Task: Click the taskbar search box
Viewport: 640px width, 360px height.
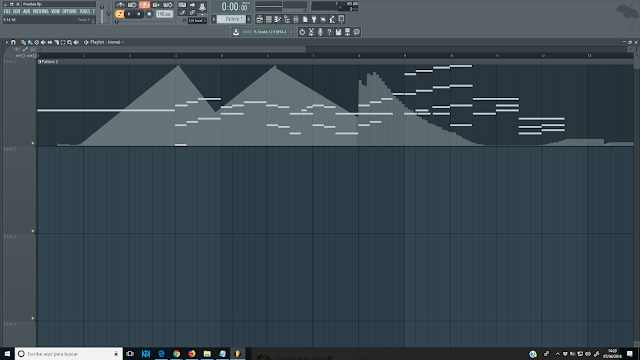Action: (x=69, y=354)
